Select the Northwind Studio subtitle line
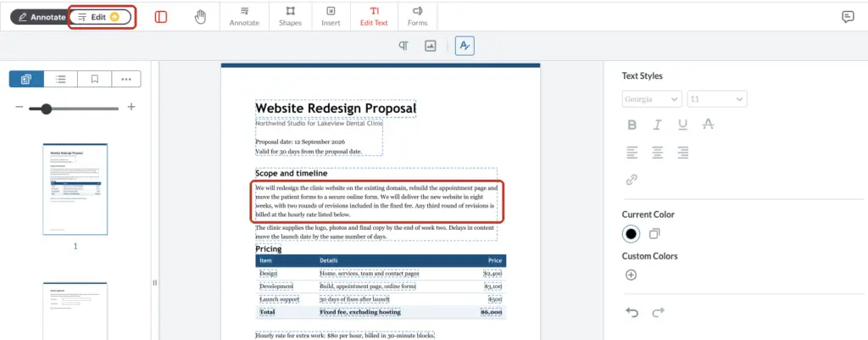This screenshot has height=340, width=868. tap(319, 124)
